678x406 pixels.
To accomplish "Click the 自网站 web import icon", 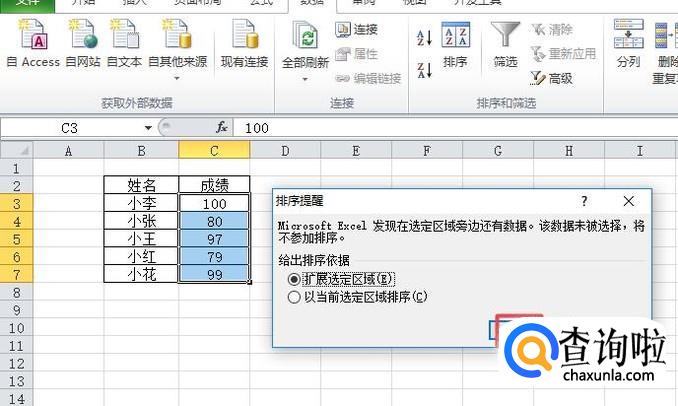I will click(81, 43).
